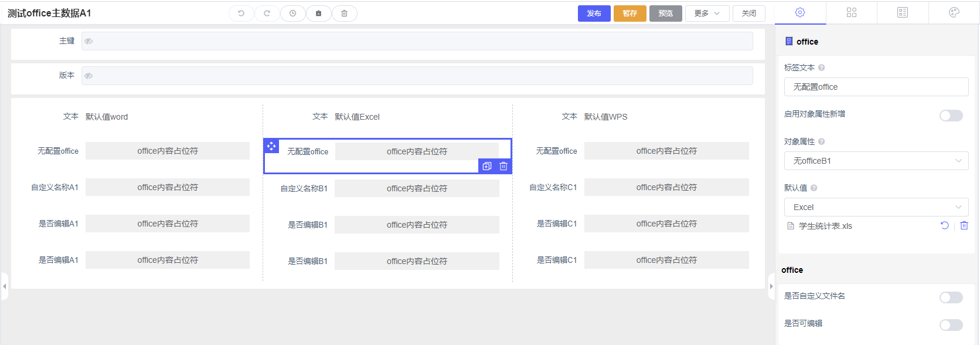Enable the 启用对象属性新增 switch
Viewport: 980px width, 345px height.
tap(951, 116)
